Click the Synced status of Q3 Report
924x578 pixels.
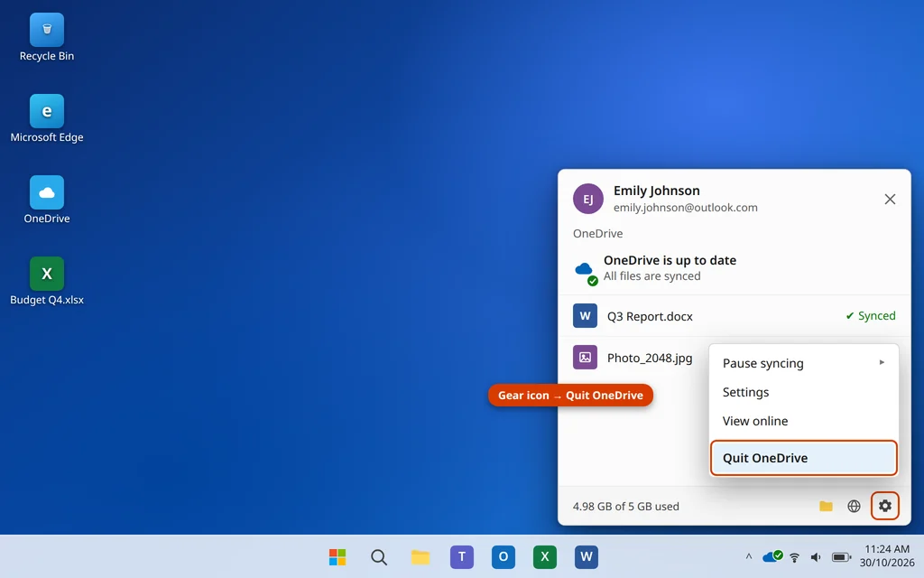[871, 315]
